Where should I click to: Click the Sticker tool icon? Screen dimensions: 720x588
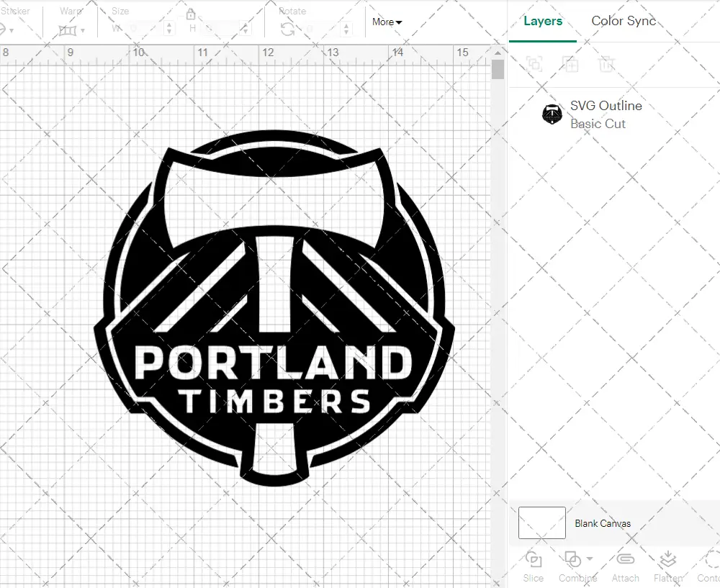point(4,27)
